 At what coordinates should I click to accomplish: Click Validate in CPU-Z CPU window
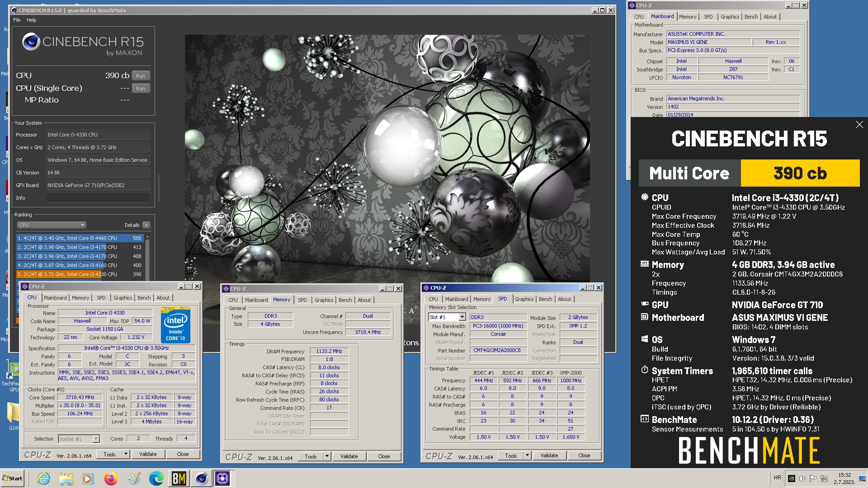click(x=148, y=454)
